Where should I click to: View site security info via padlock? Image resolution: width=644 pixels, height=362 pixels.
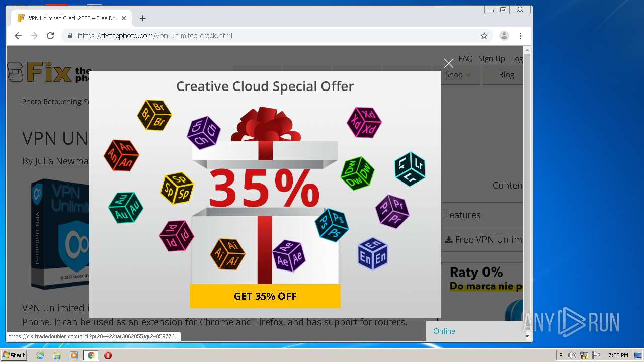pyautogui.click(x=70, y=36)
